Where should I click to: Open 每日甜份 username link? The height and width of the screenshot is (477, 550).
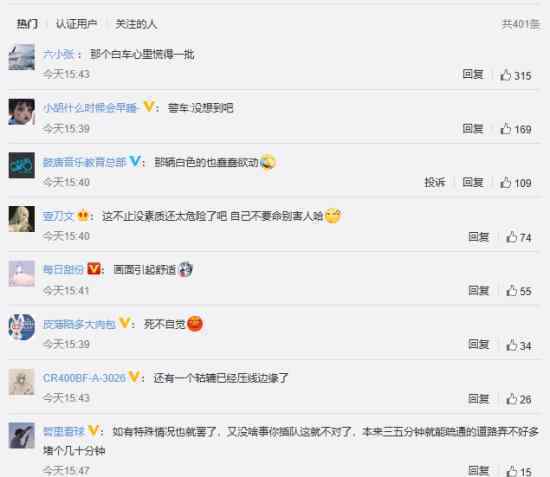(63, 269)
